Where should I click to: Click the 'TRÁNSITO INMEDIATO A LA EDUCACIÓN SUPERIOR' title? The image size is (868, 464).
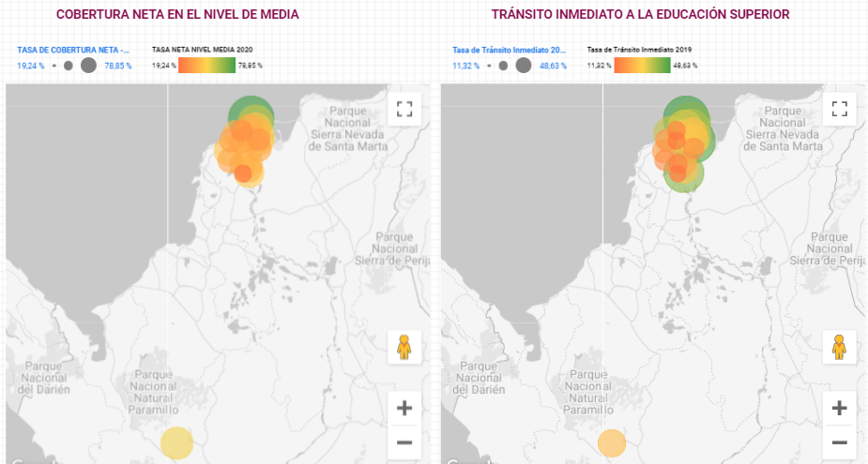pyautogui.click(x=640, y=14)
